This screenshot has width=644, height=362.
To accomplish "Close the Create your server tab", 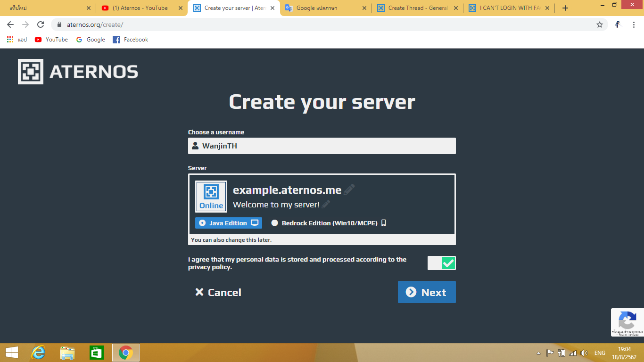I will pyautogui.click(x=272, y=8).
